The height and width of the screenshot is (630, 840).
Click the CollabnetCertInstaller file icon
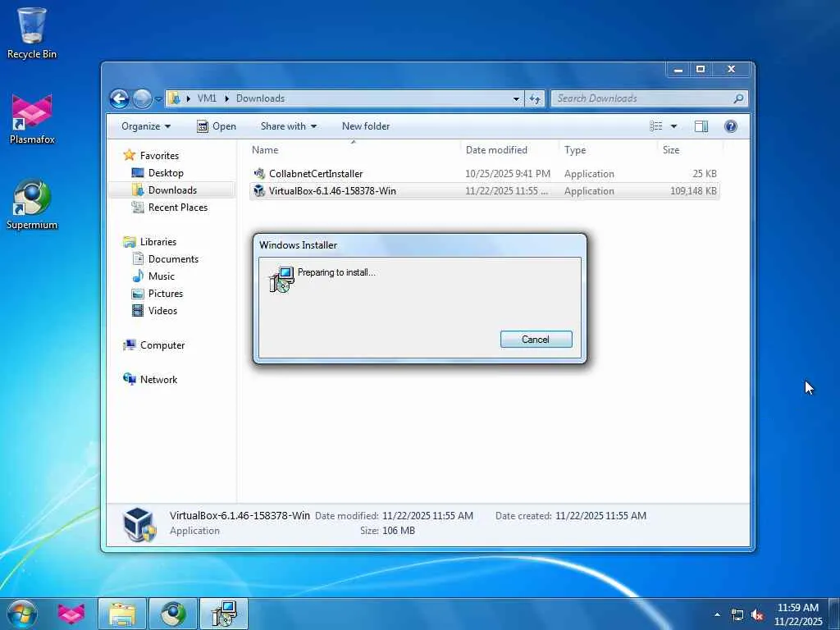(259, 174)
